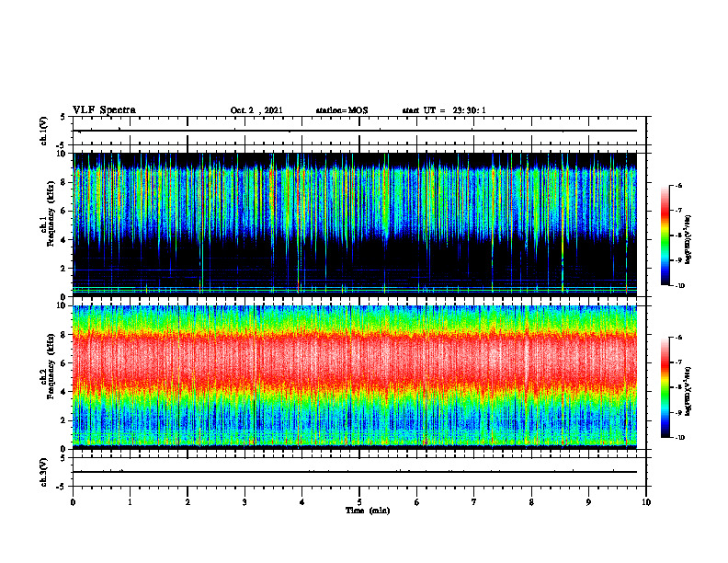Click time axis tick label "3"

(x=245, y=502)
